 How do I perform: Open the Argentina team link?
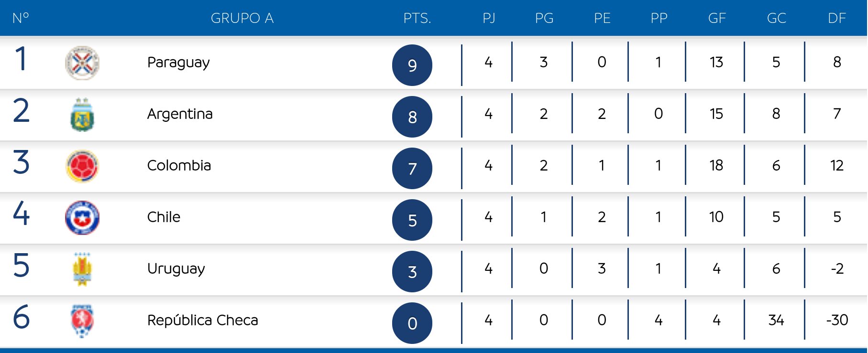point(180,114)
